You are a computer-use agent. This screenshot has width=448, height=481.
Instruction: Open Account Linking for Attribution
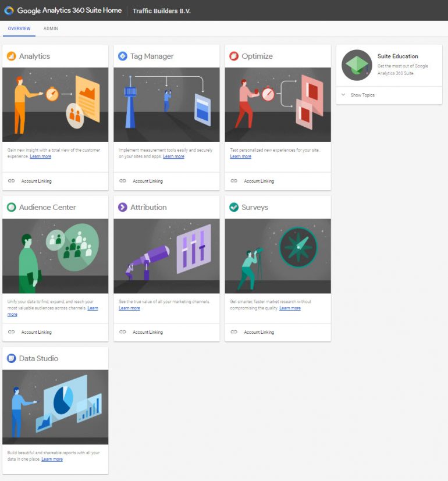click(x=148, y=332)
